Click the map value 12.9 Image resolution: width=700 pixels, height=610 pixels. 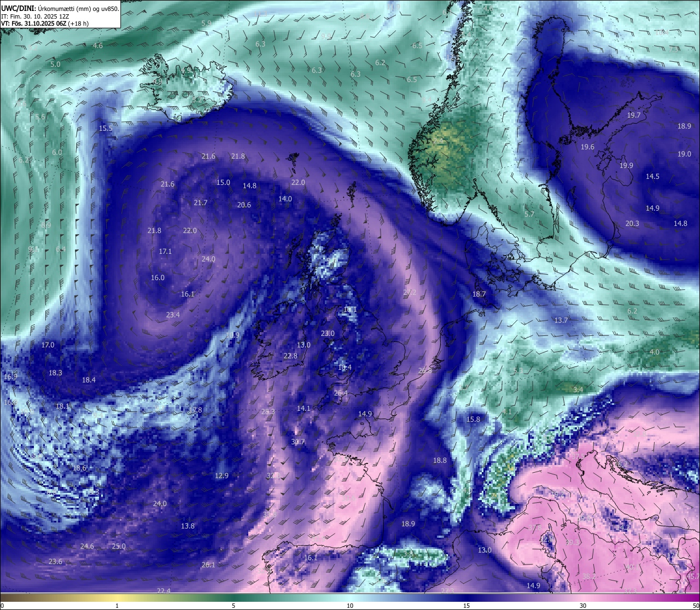221,476
